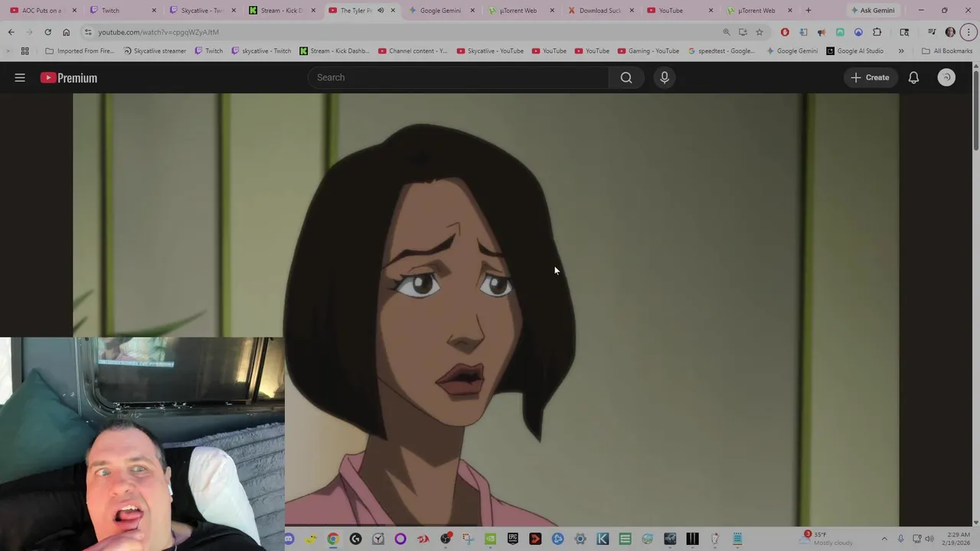Expand the hidden bookmarks overflow chevron

(901, 51)
